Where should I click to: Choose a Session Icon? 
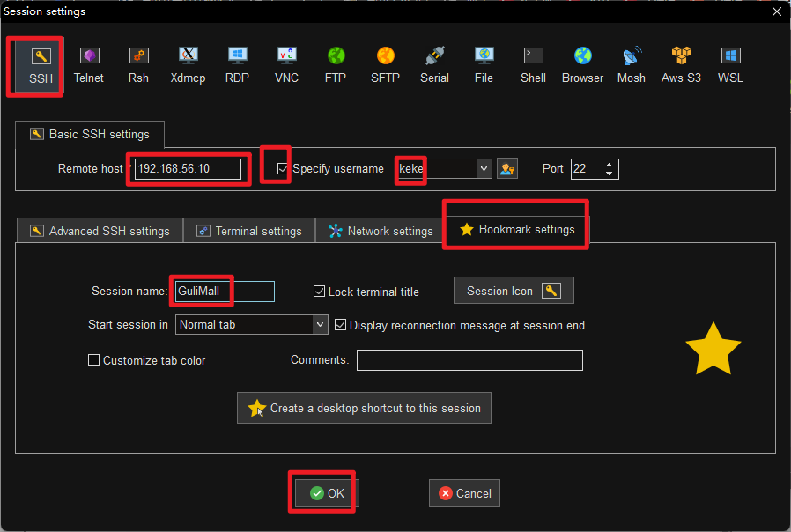(x=514, y=291)
